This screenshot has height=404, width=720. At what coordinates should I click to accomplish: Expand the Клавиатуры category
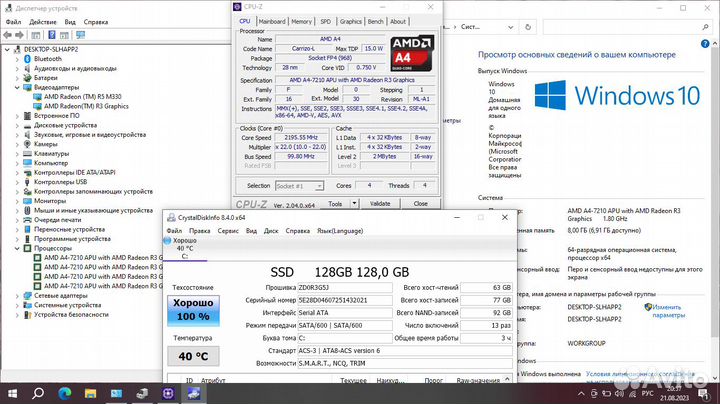[17, 154]
